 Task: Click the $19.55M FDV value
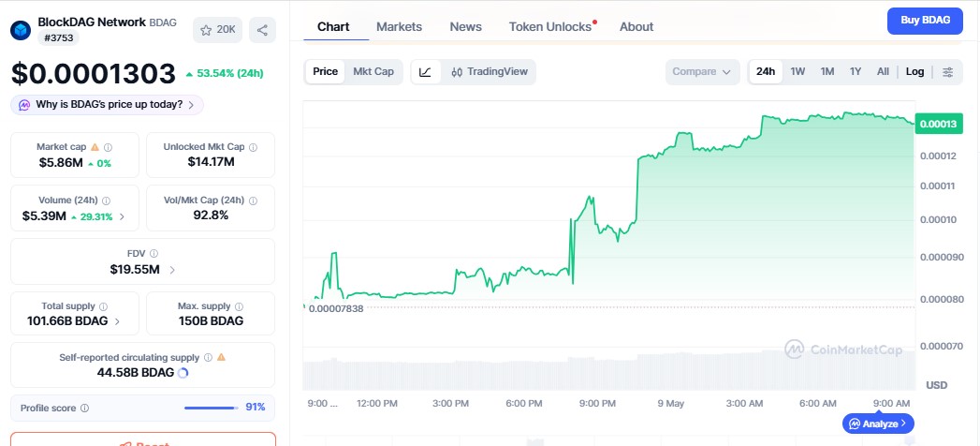coord(135,270)
